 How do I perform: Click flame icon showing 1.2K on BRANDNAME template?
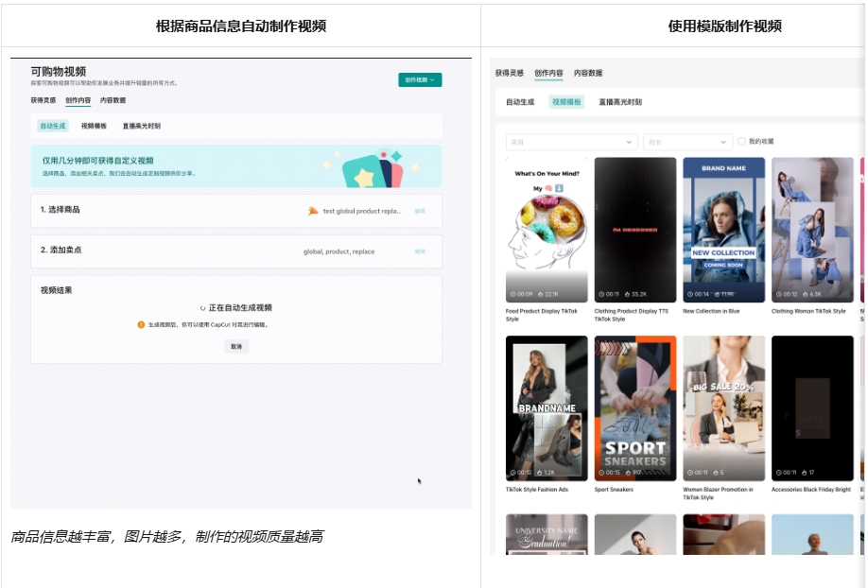(x=539, y=473)
